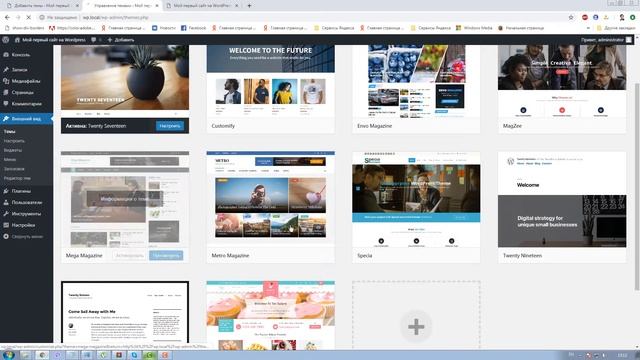Screen dimensions: 640x360
Task: Click the browser back arrow
Action: [7, 18]
